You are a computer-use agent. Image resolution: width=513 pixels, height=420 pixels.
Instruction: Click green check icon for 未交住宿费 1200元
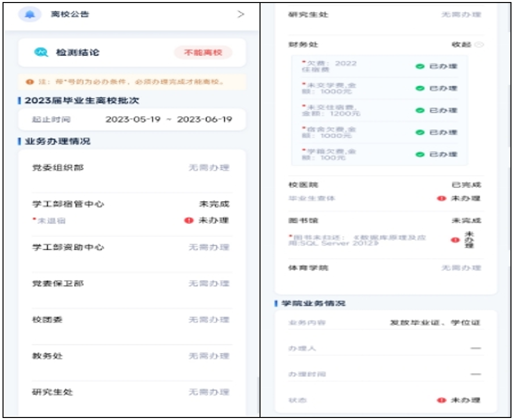(x=420, y=110)
